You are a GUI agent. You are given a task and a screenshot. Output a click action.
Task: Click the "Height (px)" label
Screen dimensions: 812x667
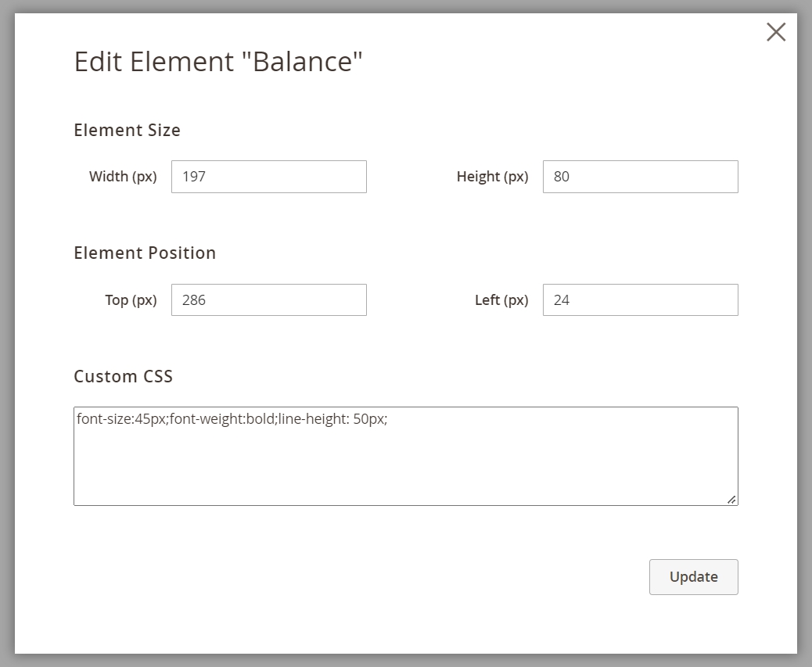492,177
